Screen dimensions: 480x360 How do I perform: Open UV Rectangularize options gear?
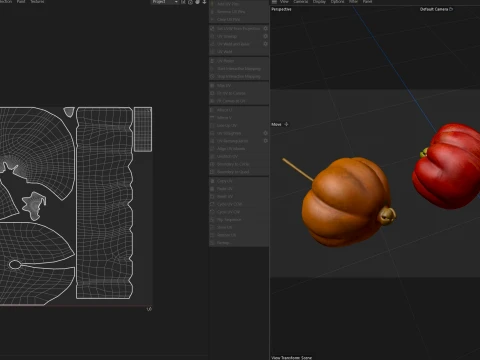[x=266, y=141]
